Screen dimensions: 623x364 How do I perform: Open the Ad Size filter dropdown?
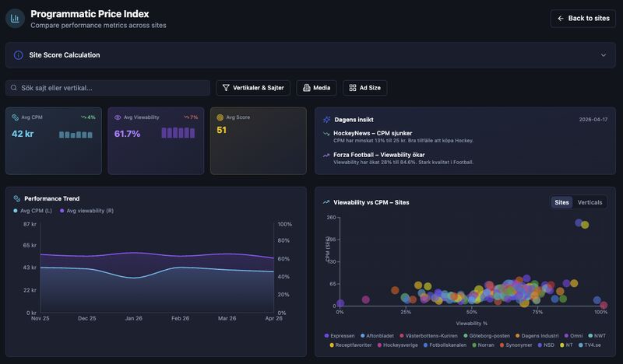(364, 88)
